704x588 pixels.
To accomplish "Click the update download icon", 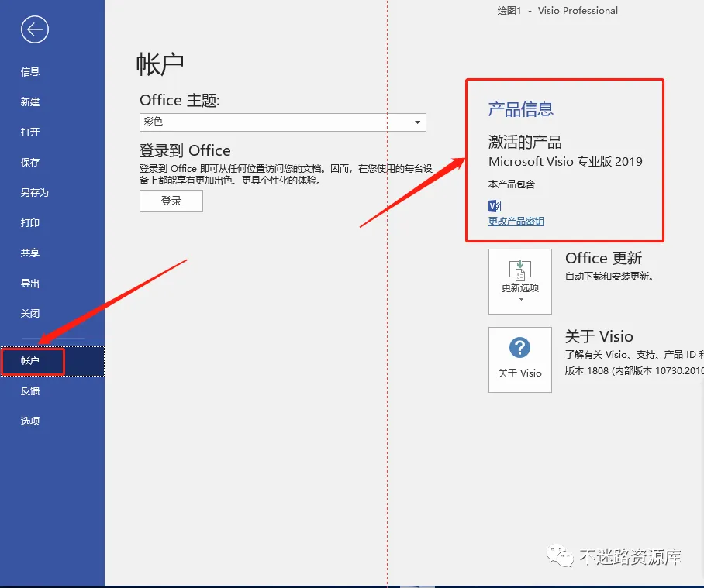I will (520, 270).
